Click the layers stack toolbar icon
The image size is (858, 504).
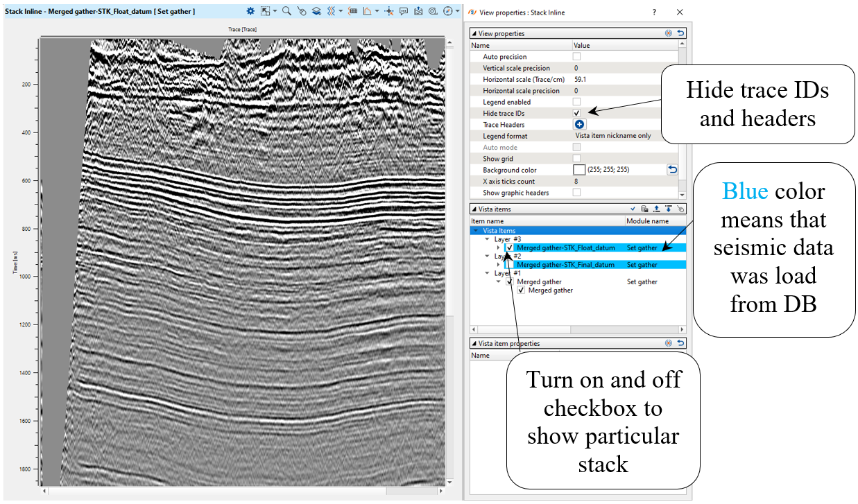click(316, 12)
